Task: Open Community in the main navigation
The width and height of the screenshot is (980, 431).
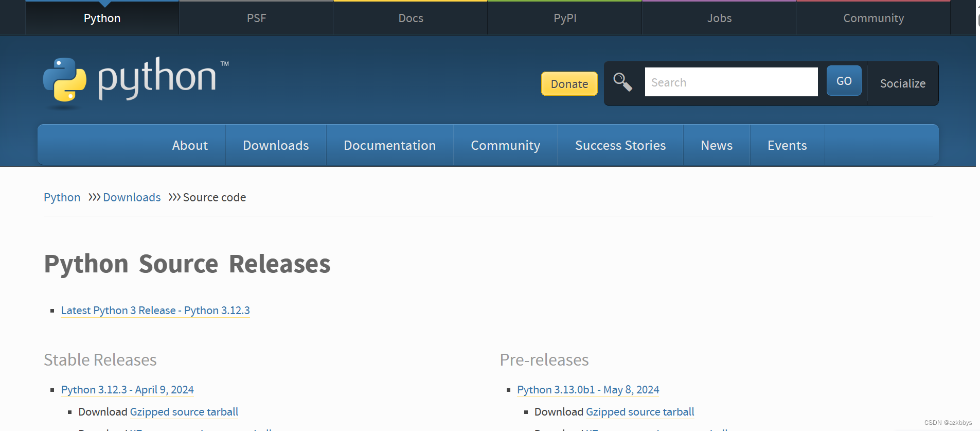Action: point(506,145)
